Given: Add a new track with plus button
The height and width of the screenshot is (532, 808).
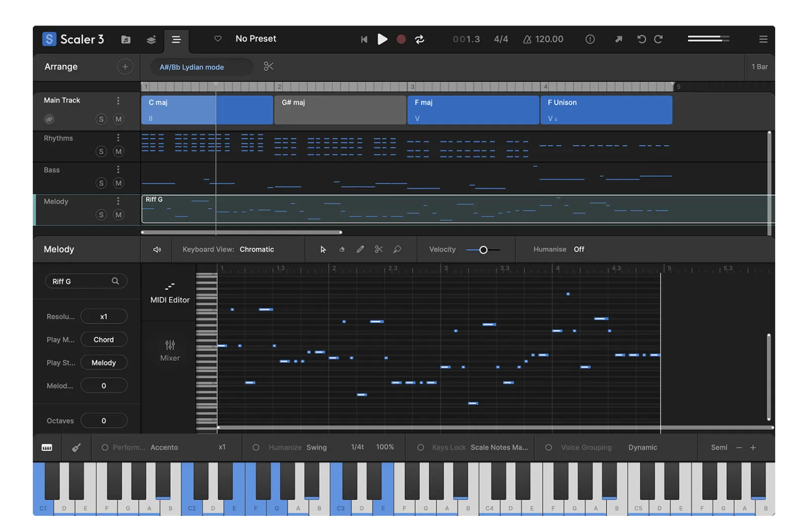Looking at the screenshot, I should [125, 67].
